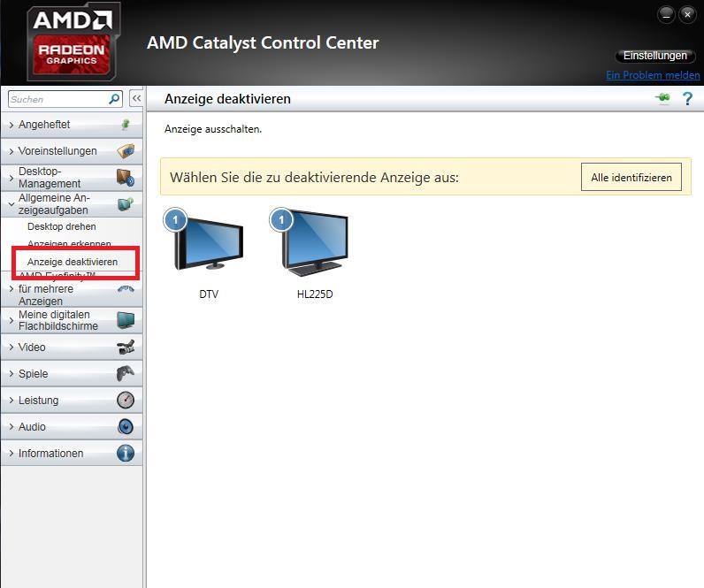The width and height of the screenshot is (704, 588).
Task: Click the Informationen info icon
Action: [126, 453]
